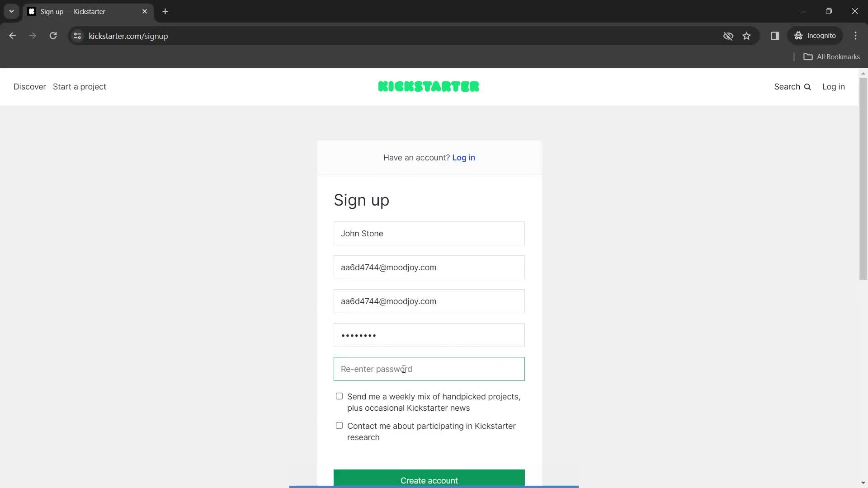
Task: Click the Search icon
Action: tap(808, 86)
